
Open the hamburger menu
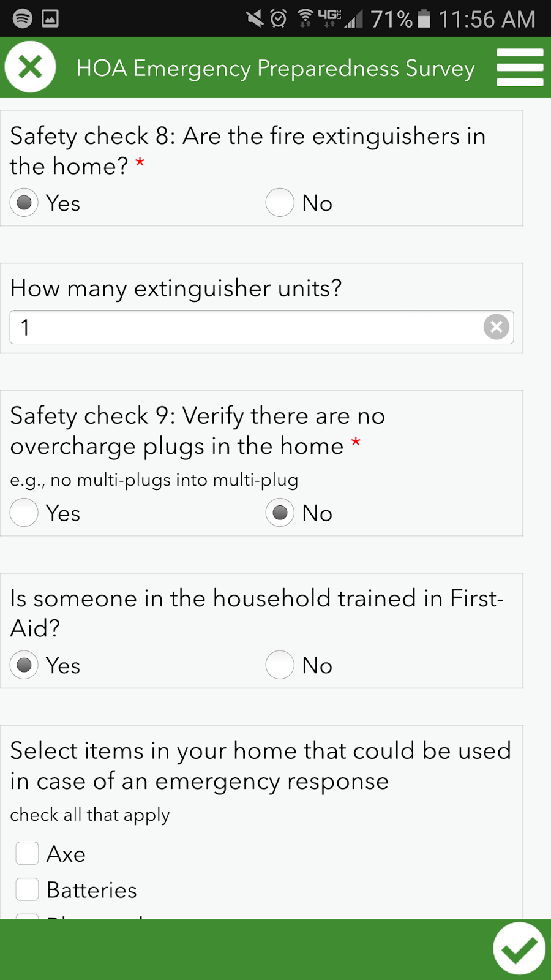[520, 68]
